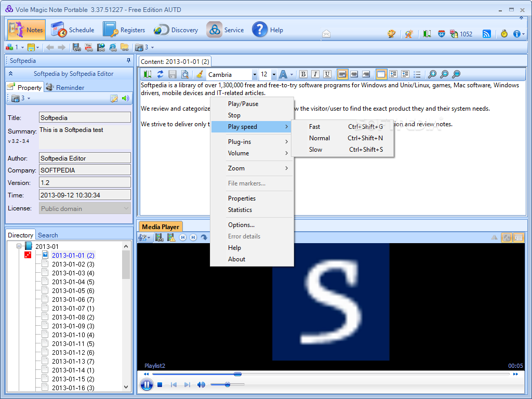Toggle Italic formatting

pos(315,74)
